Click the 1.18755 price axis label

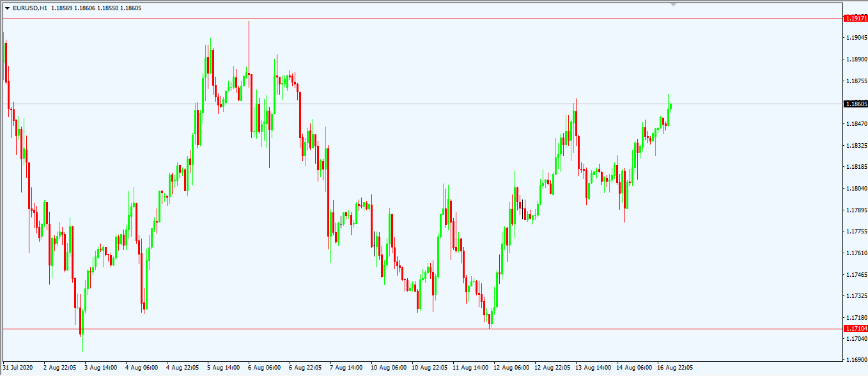click(x=856, y=81)
